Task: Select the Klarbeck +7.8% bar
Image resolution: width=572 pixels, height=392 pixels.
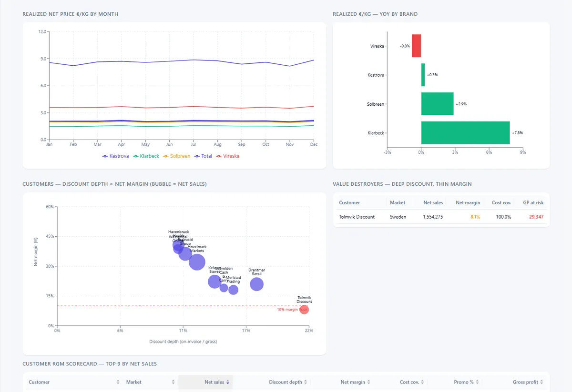Action: (x=465, y=133)
